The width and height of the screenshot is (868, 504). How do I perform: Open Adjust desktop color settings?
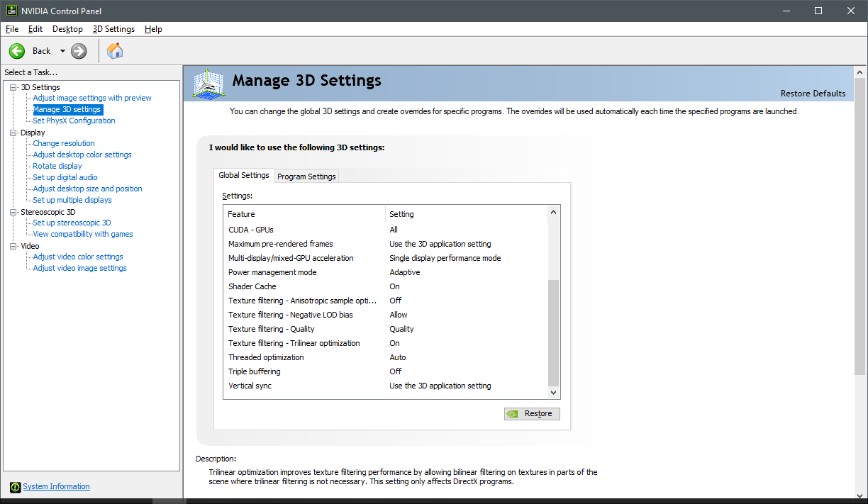pos(82,155)
